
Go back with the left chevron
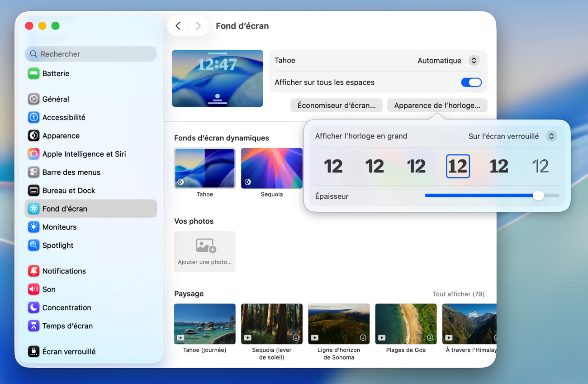pyautogui.click(x=178, y=26)
